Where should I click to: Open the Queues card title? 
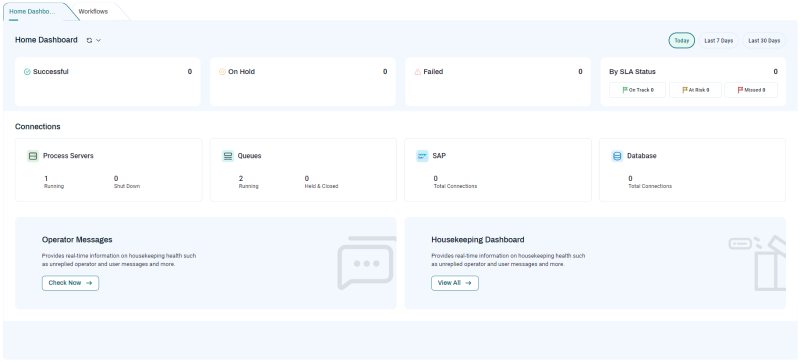click(249, 156)
